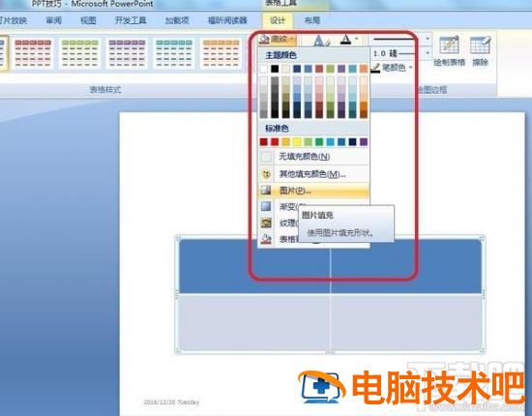Apply the orange table style thumbnail
The image size is (532, 416).
click(222, 53)
